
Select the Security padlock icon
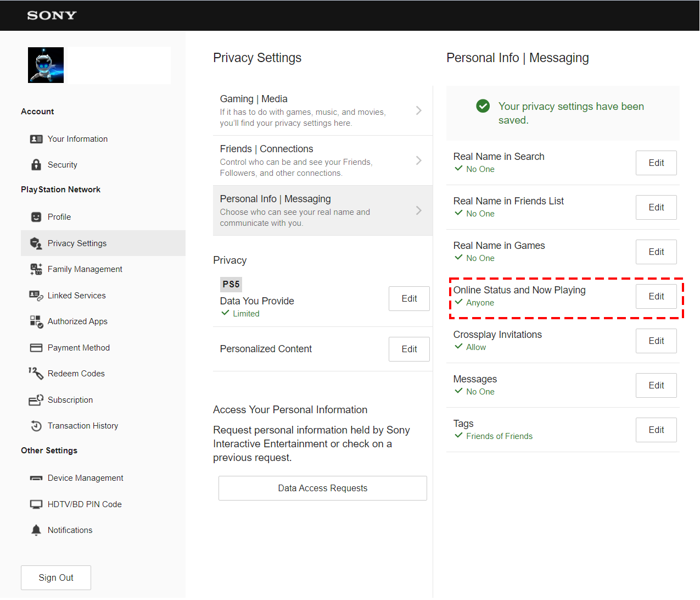(x=35, y=164)
